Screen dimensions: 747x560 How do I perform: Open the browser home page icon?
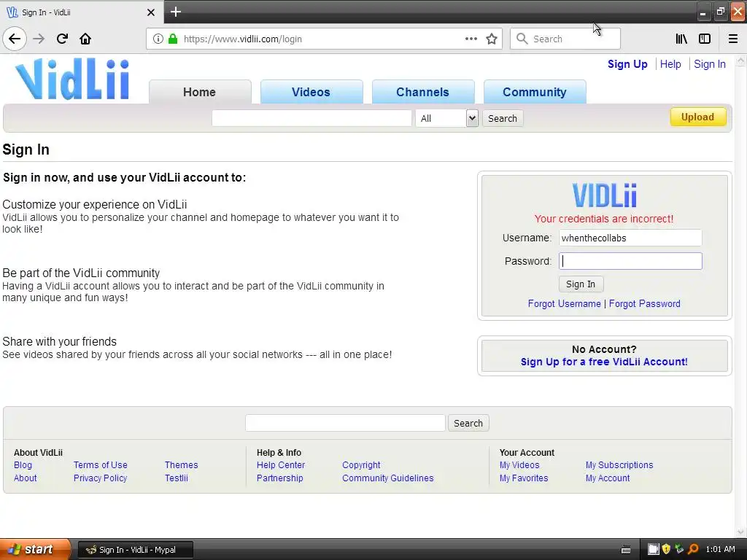pyautogui.click(x=85, y=39)
